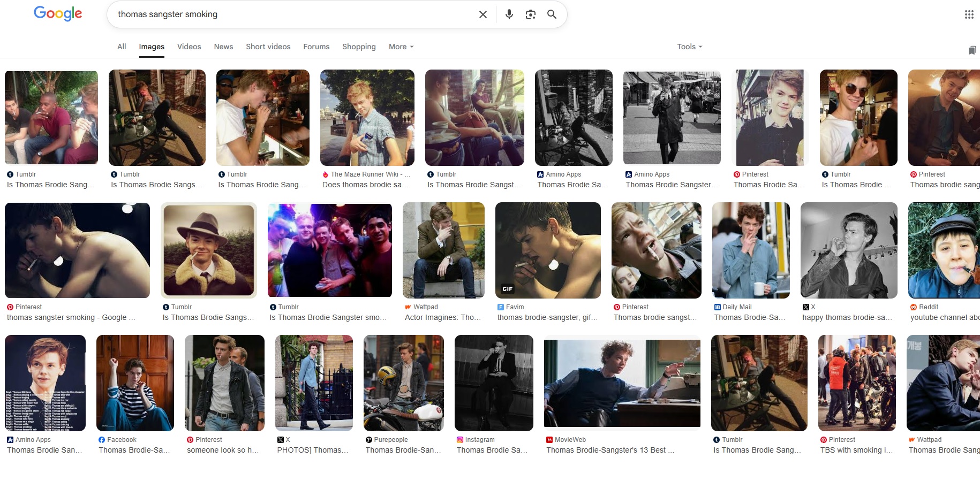Click the Reddit source favicon

[x=914, y=307]
